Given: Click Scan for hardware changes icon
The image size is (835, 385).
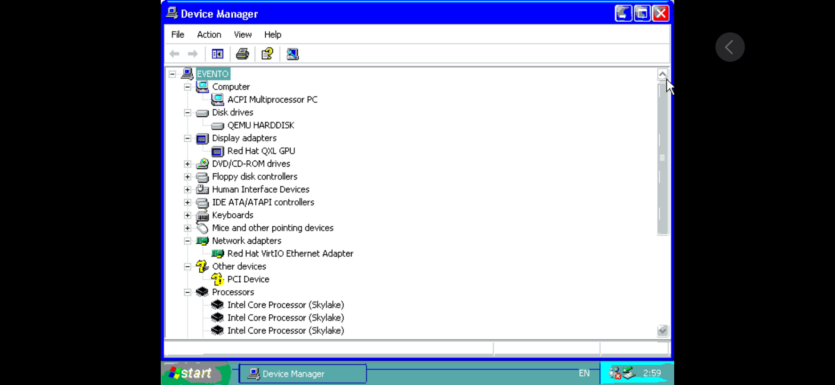Looking at the screenshot, I should (292, 54).
